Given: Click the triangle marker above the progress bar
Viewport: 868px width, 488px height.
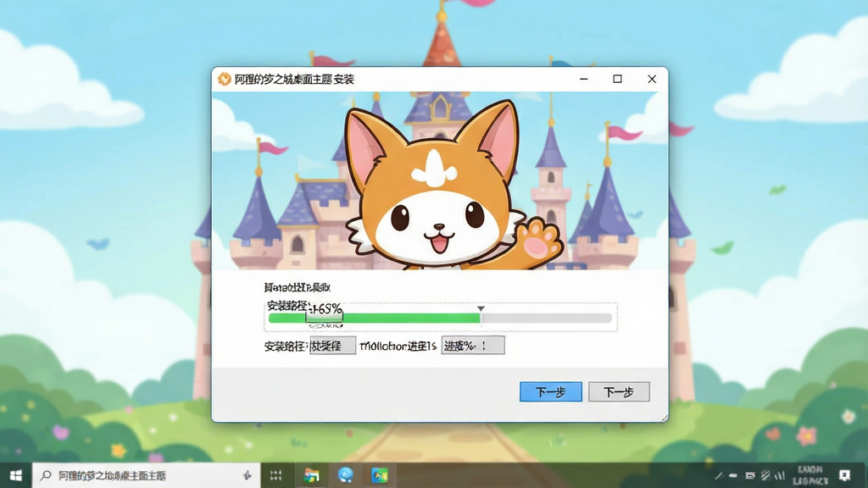Looking at the screenshot, I should click(x=481, y=308).
